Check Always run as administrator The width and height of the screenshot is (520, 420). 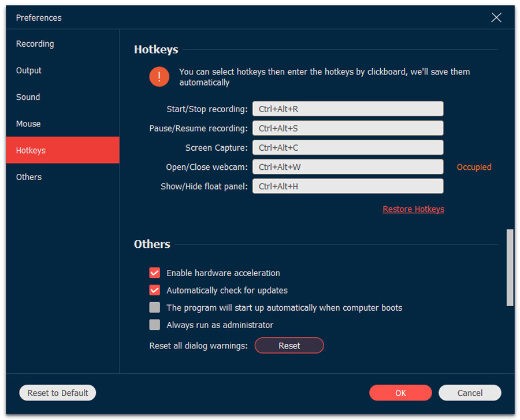[x=154, y=325]
